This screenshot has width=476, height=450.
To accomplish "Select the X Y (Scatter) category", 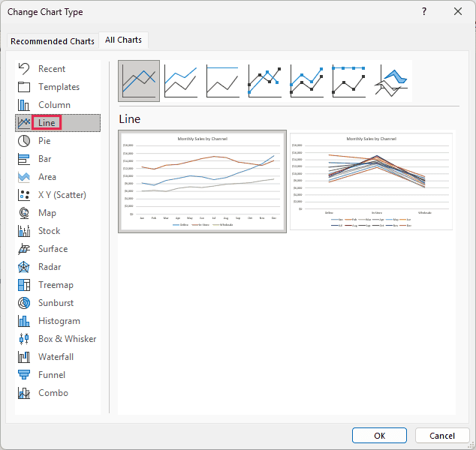I will [58, 195].
